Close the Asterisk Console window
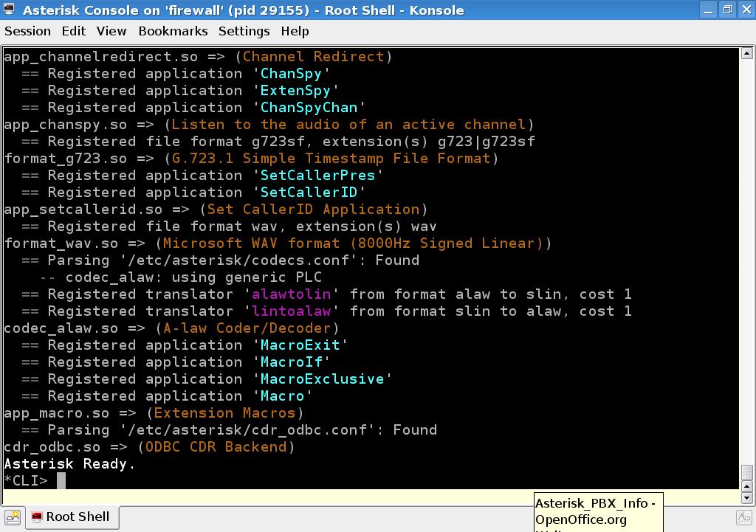 (x=745, y=10)
